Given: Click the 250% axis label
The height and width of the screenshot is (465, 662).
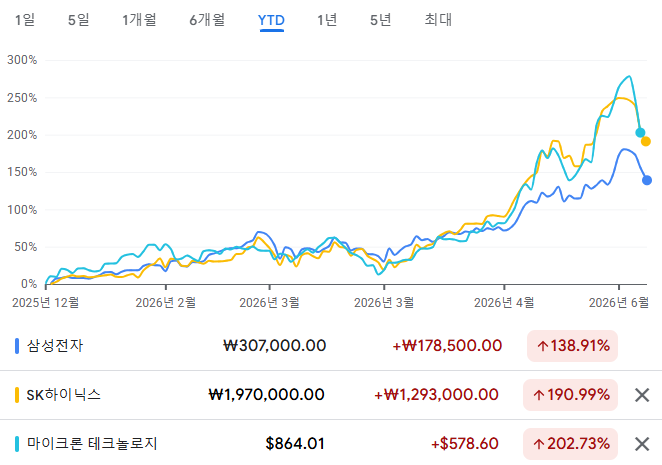Looking at the screenshot, I should pyautogui.click(x=22, y=98).
